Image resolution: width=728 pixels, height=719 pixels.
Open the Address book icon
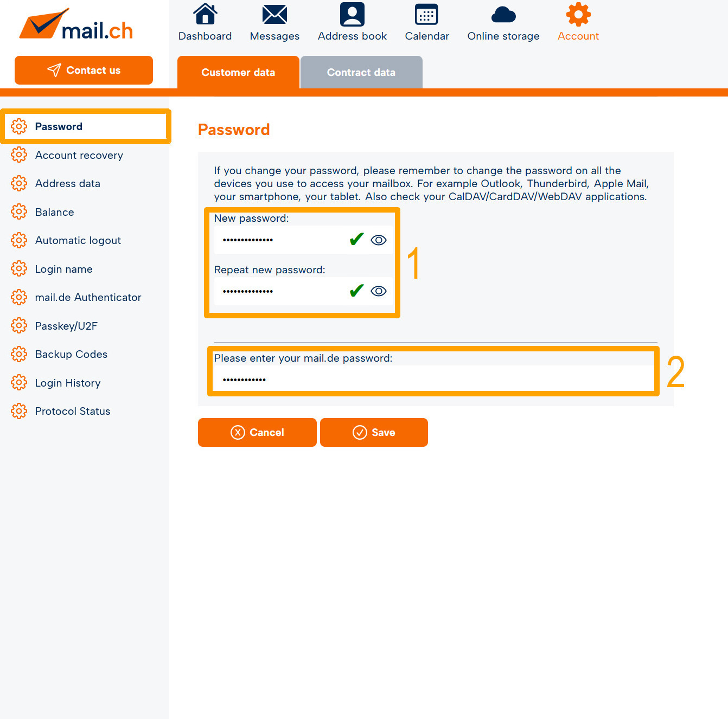coord(352,15)
